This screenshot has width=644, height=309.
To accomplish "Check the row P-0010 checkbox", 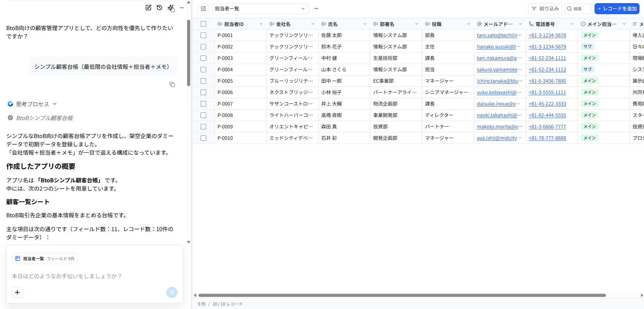I will [x=203, y=138].
